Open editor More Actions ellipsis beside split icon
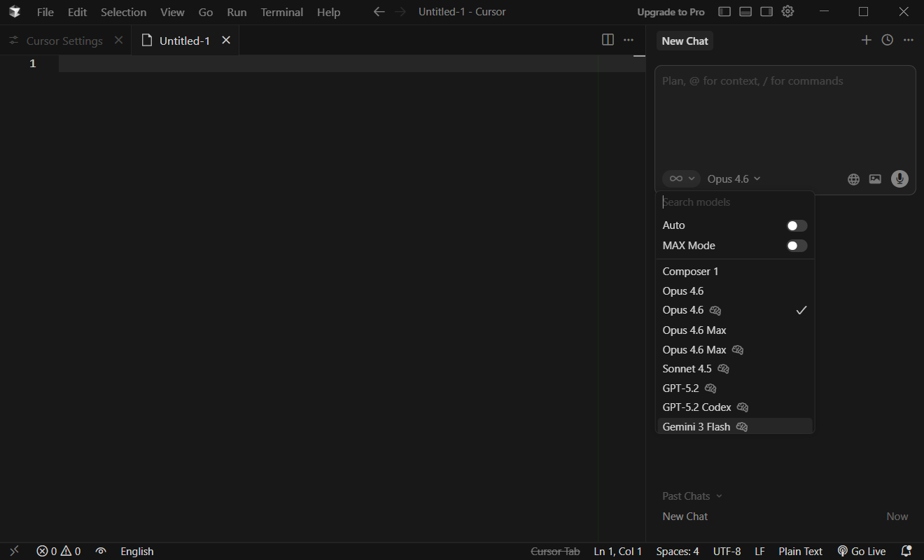Viewport: 924px width, 560px height. 629,40
